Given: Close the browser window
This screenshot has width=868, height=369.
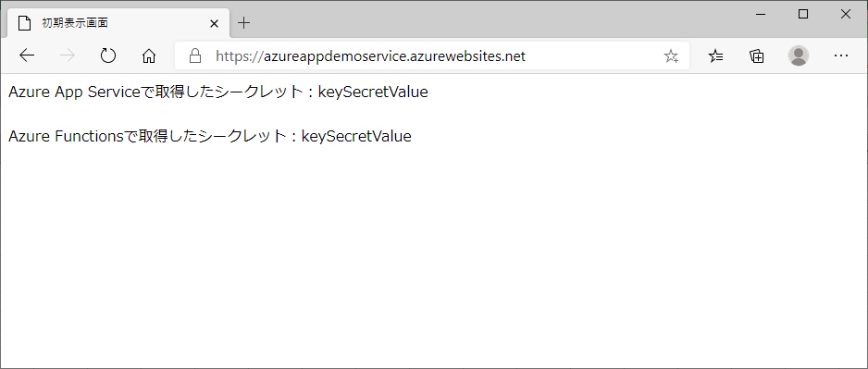Looking at the screenshot, I should pos(845,15).
